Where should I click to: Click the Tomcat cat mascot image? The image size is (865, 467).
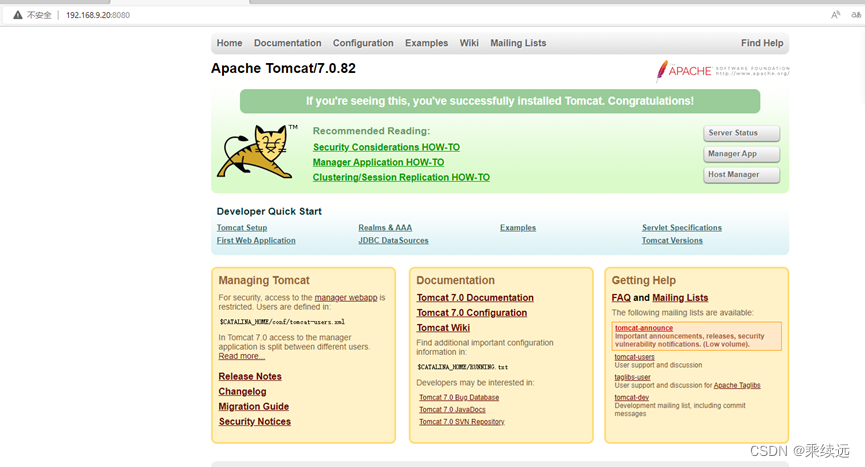pos(257,151)
